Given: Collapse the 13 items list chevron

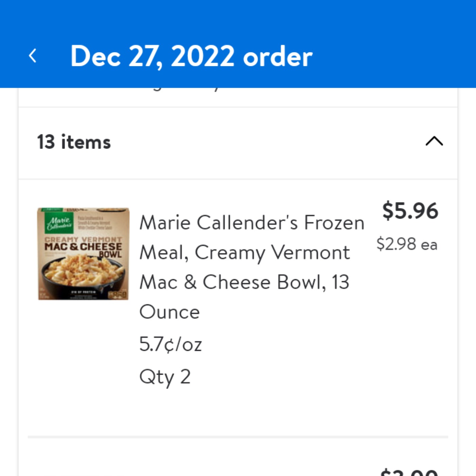Looking at the screenshot, I should tap(434, 141).
